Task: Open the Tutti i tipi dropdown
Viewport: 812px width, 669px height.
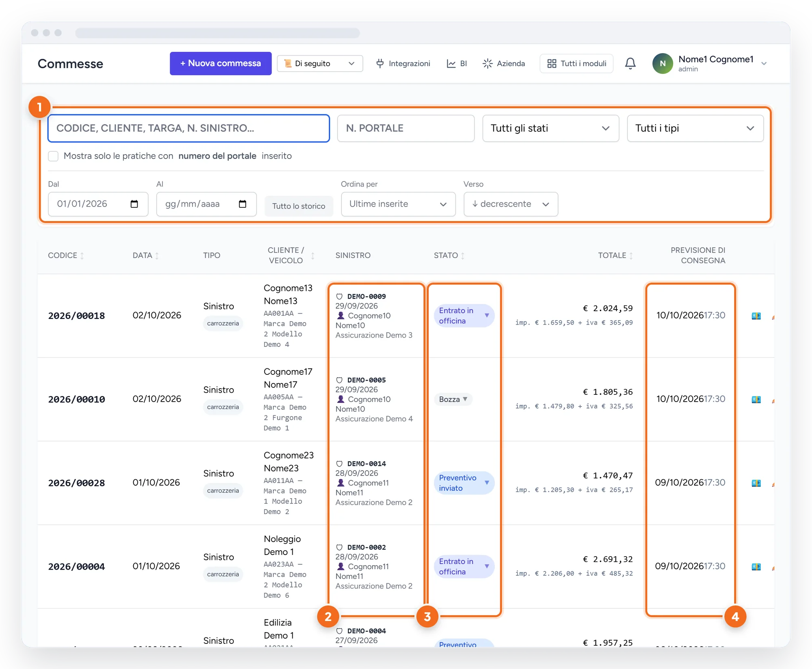Action: click(x=695, y=128)
